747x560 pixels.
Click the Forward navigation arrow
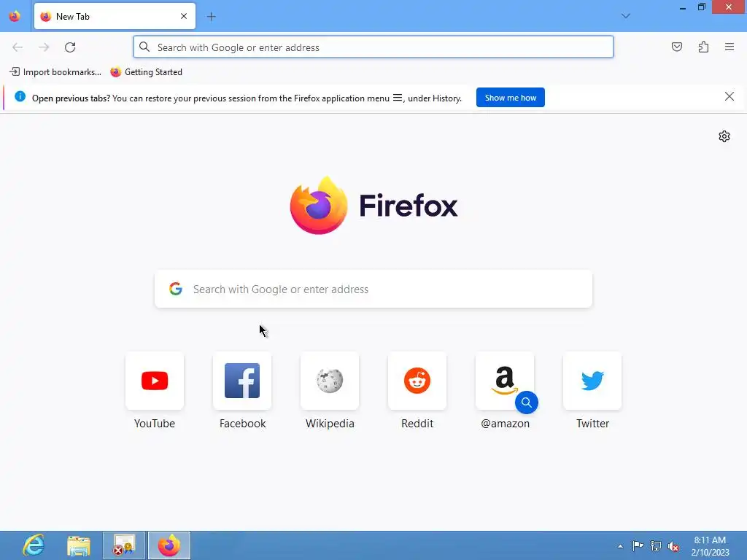44,47
